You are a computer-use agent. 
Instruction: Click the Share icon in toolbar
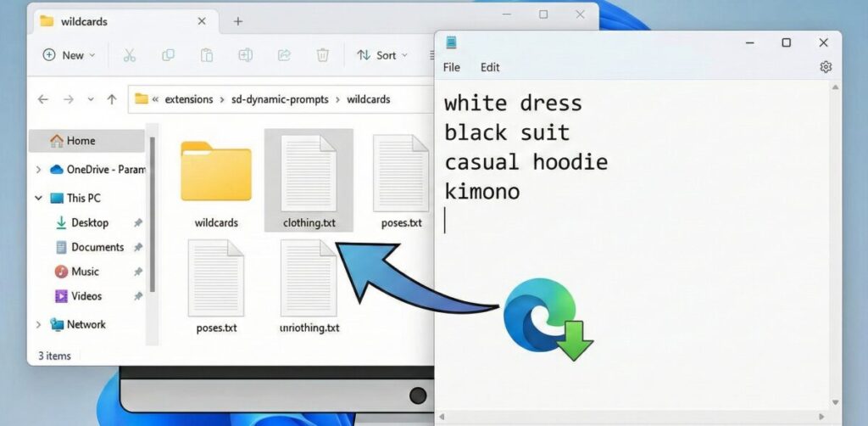click(284, 55)
